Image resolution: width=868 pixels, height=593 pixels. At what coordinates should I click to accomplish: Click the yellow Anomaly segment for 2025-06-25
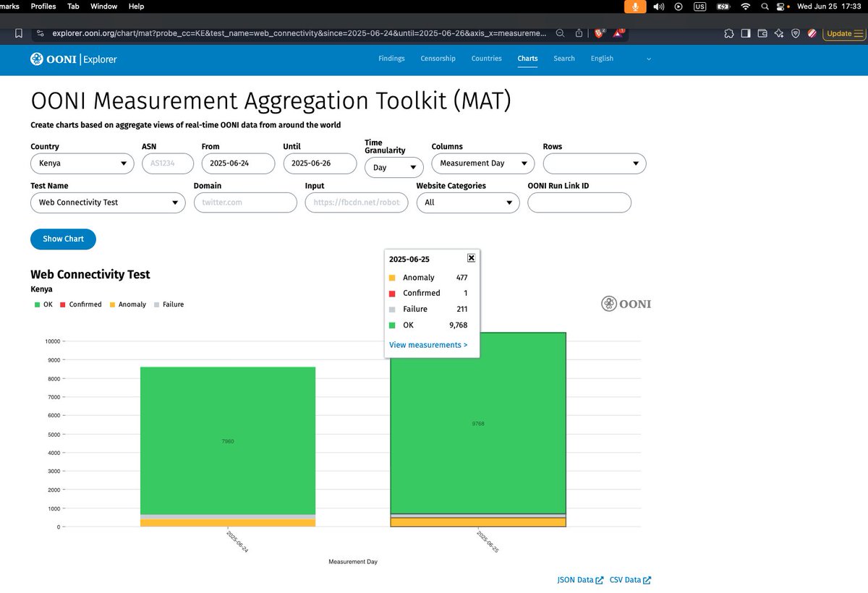tap(478, 522)
